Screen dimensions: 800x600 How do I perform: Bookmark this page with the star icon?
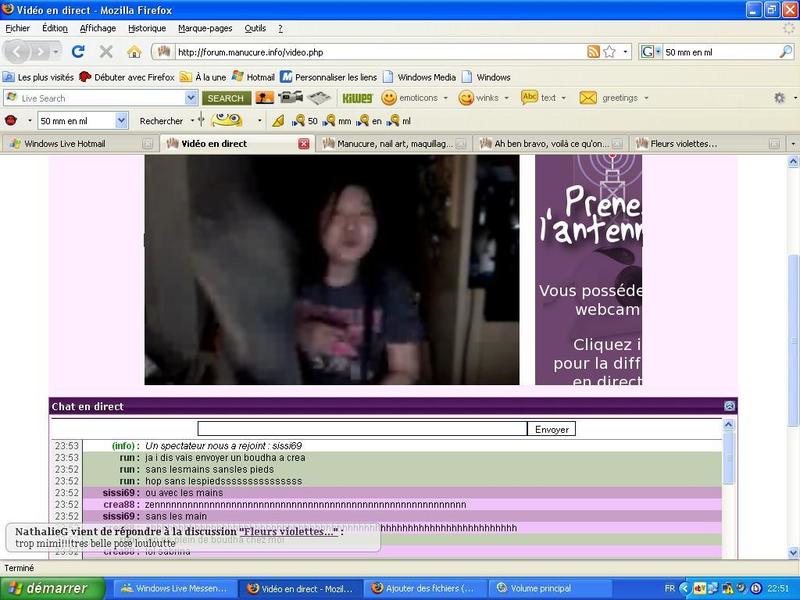610,51
